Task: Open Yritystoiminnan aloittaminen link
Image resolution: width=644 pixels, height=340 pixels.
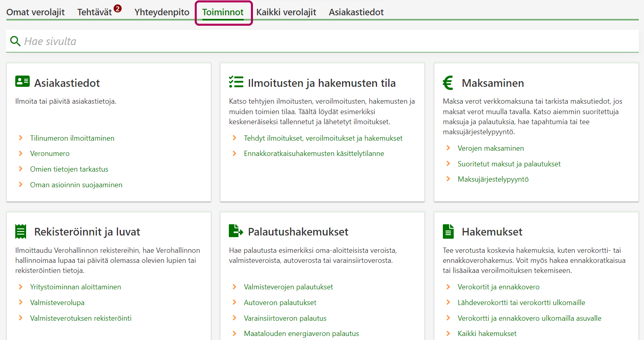Action: click(75, 287)
